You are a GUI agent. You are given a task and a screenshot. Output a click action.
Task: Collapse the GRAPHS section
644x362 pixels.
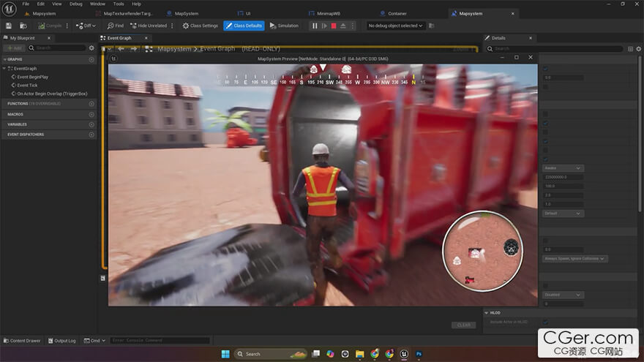5,59
